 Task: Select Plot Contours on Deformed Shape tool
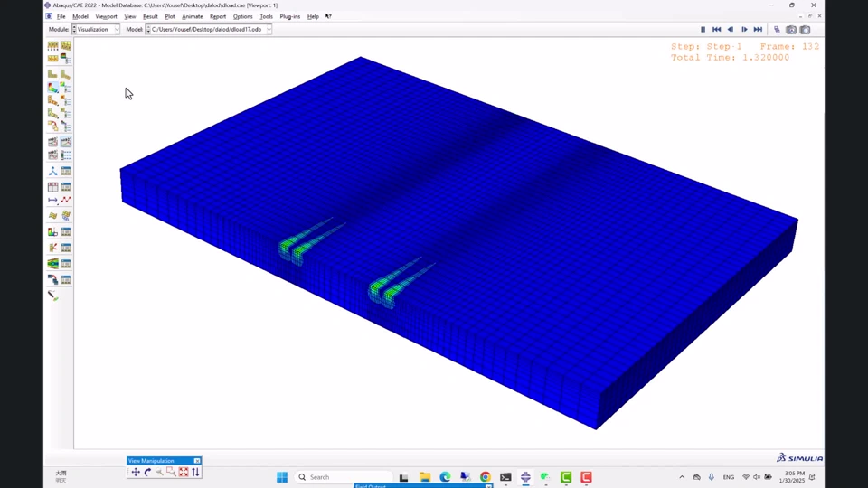coord(52,88)
